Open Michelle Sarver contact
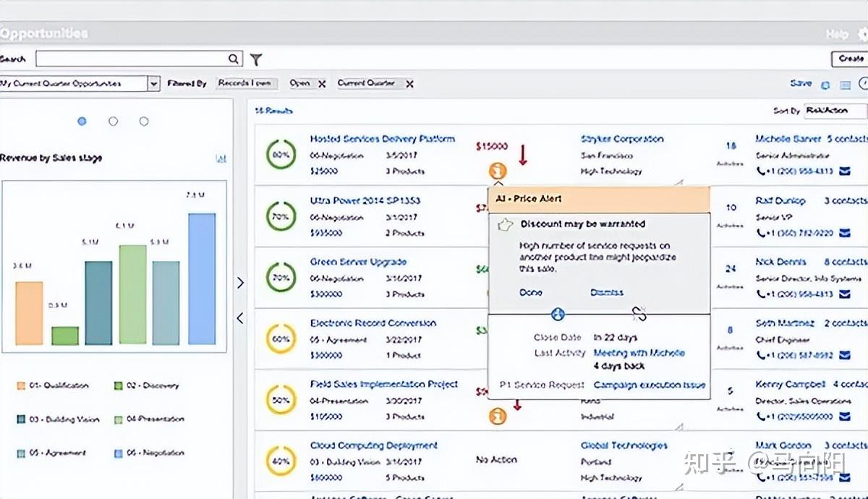The height and width of the screenshot is (499, 868). [788, 139]
